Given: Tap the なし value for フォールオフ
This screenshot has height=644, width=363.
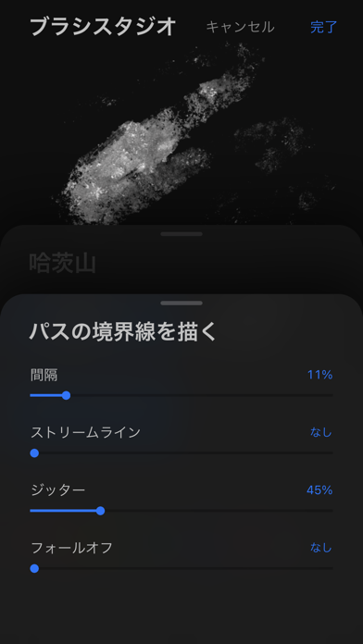Looking at the screenshot, I should click(321, 548).
